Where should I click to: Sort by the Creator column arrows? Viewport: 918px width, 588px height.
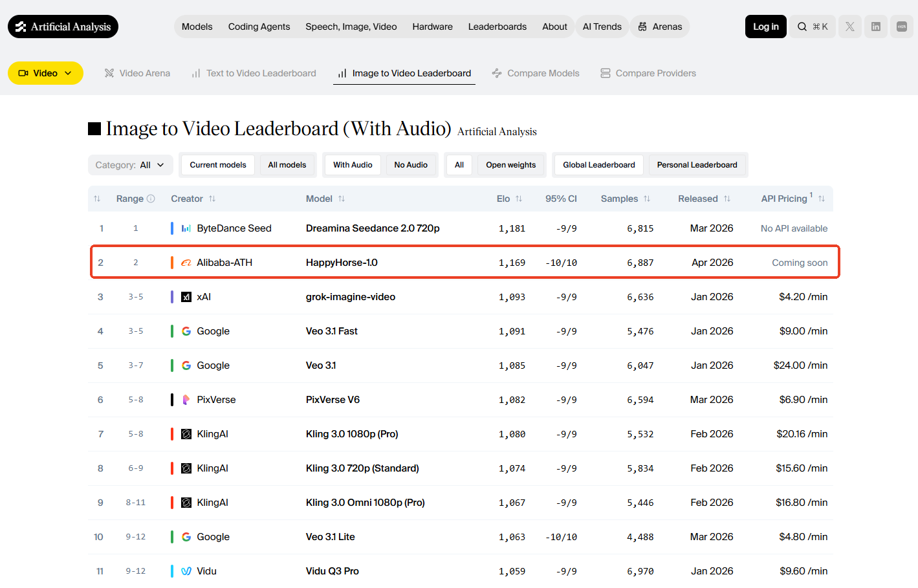click(x=212, y=199)
